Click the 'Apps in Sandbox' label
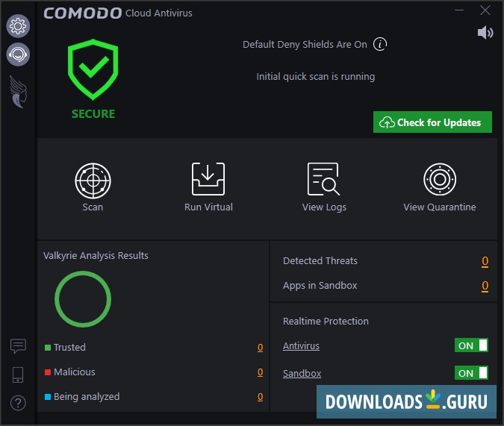 point(320,286)
